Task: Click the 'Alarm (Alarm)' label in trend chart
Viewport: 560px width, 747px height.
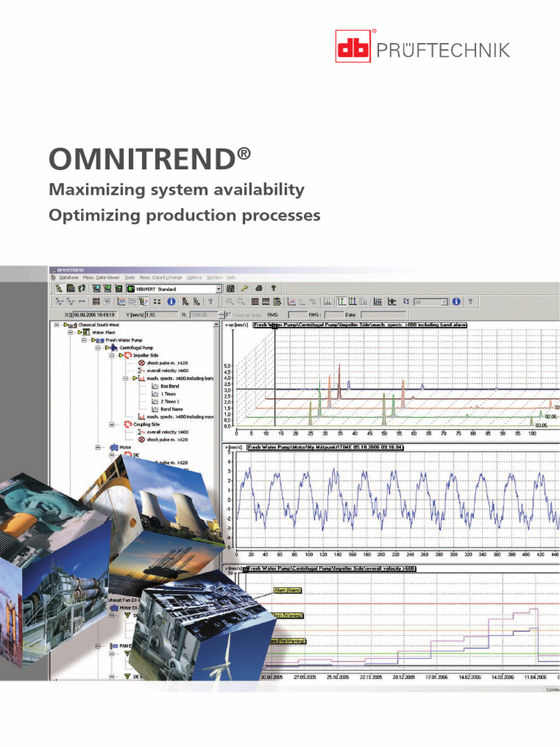Action: tap(287, 590)
